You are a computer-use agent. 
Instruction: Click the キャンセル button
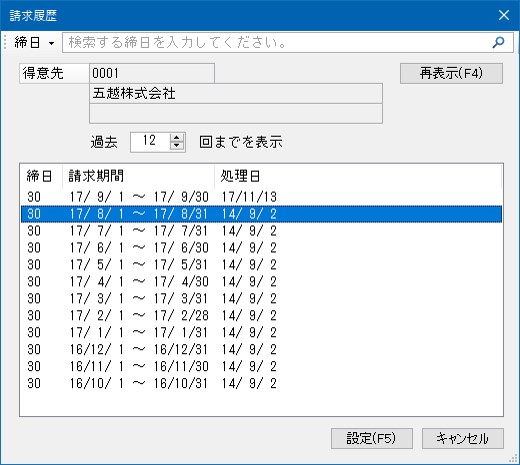[x=463, y=438]
